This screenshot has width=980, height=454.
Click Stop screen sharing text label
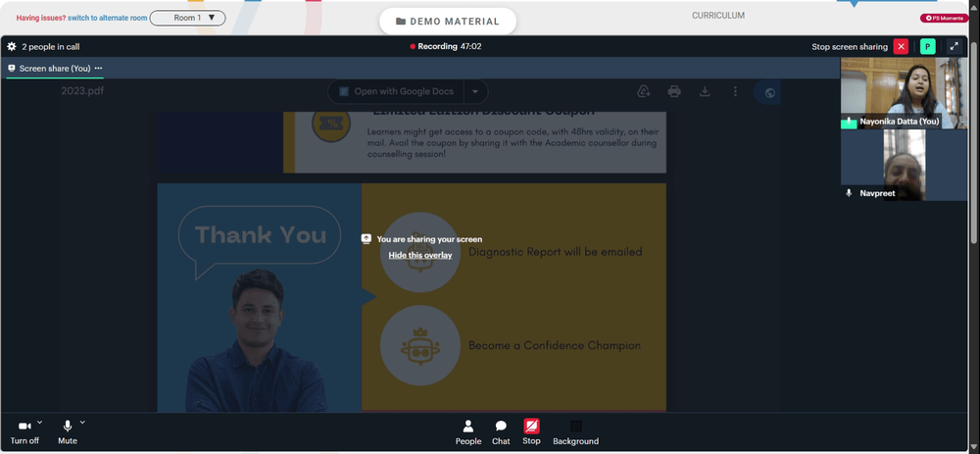[850, 47]
